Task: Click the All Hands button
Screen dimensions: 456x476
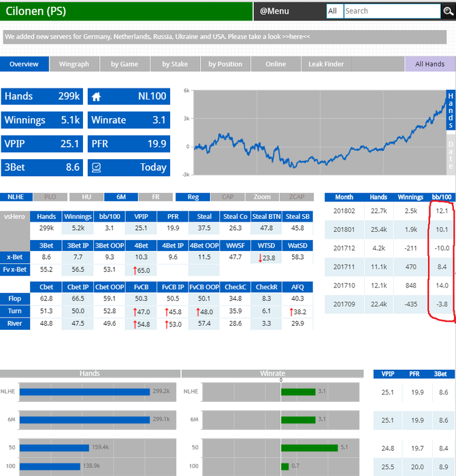Action: click(x=430, y=64)
